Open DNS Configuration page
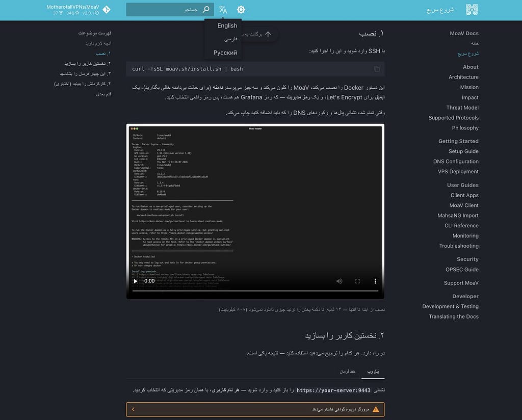522x420 pixels. (x=456, y=162)
